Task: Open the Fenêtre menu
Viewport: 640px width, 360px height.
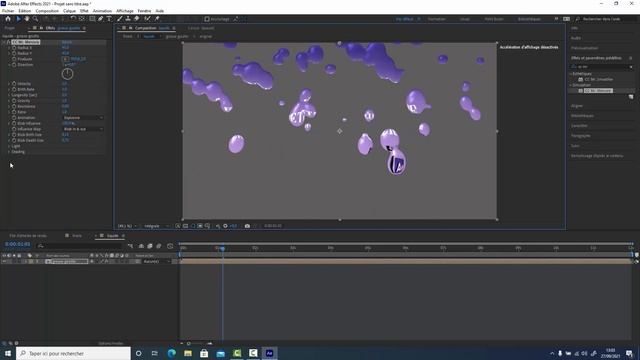Action: 144,11
